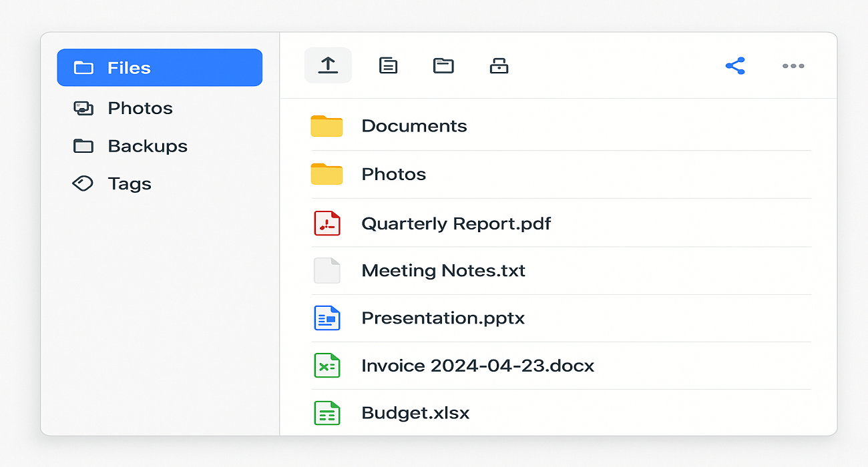Select Files label in the sidebar
This screenshot has height=467, width=868.
129,68
